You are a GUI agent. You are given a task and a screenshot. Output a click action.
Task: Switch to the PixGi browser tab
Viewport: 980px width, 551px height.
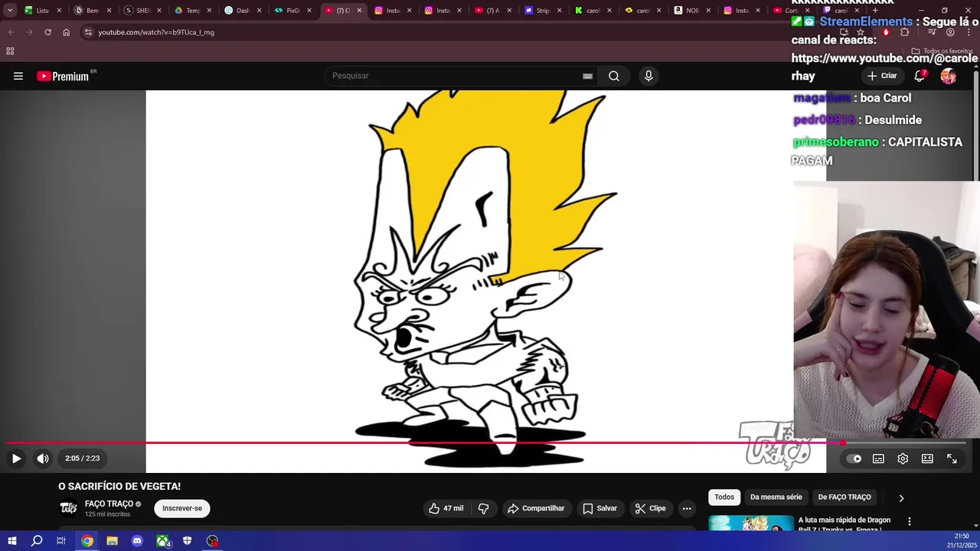(x=292, y=11)
